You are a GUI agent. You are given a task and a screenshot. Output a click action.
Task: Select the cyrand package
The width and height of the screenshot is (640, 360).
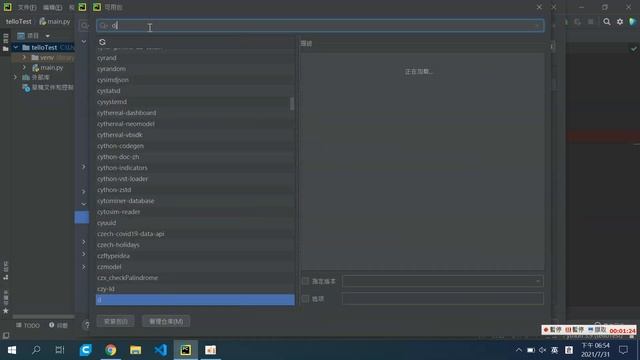[x=195, y=58]
